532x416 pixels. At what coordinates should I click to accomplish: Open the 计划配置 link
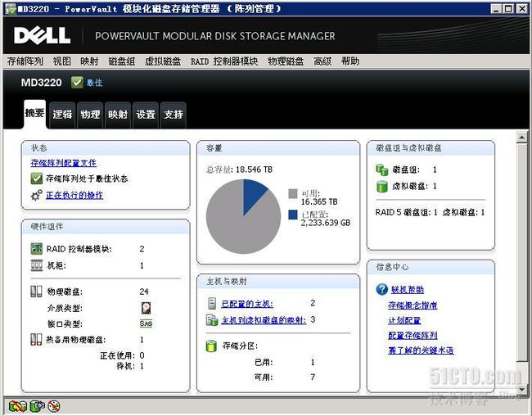point(404,320)
